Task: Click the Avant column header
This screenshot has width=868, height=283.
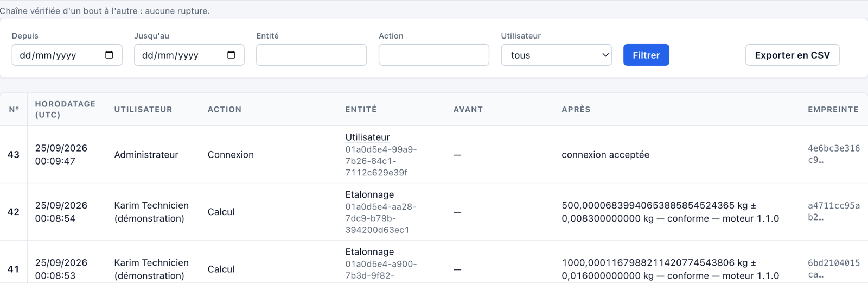Action: [x=468, y=109]
